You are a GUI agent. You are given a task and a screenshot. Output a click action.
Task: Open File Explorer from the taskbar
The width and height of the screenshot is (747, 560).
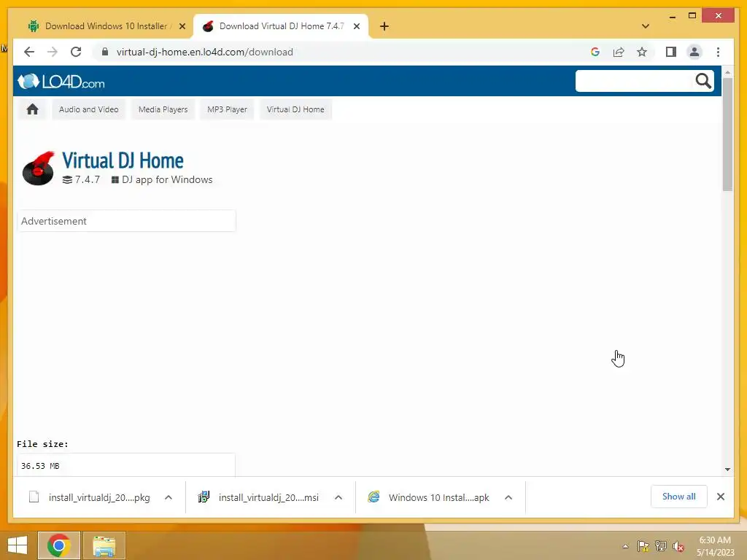[x=104, y=545]
